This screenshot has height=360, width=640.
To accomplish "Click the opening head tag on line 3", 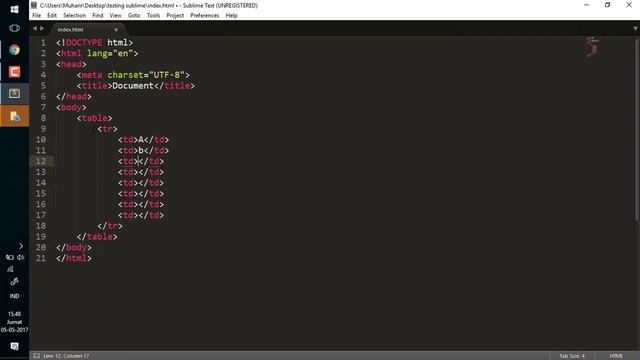I will click(x=71, y=64).
